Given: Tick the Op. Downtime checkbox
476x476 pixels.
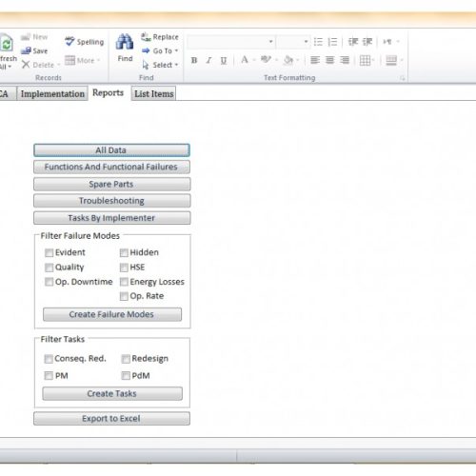Looking at the screenshot, I should pyautogui.click(x=49, y=282).
